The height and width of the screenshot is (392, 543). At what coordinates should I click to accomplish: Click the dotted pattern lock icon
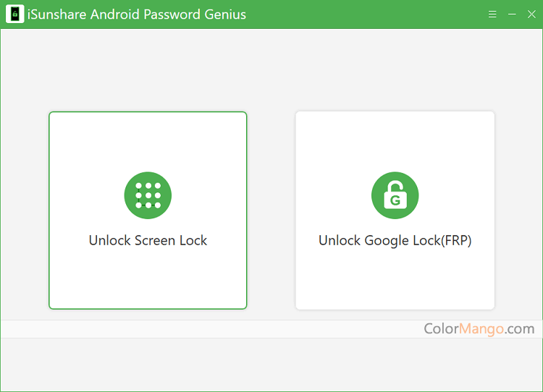coord(148,195)
